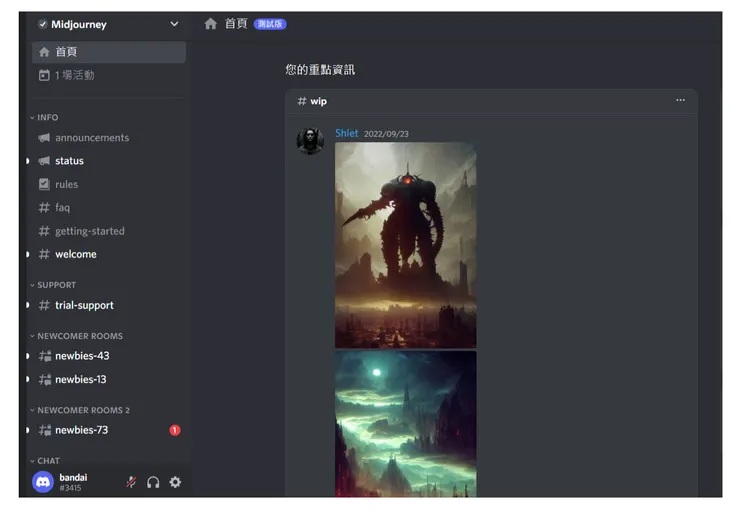Click the red notification badge on newbies-73

click(x=175, y=430)
